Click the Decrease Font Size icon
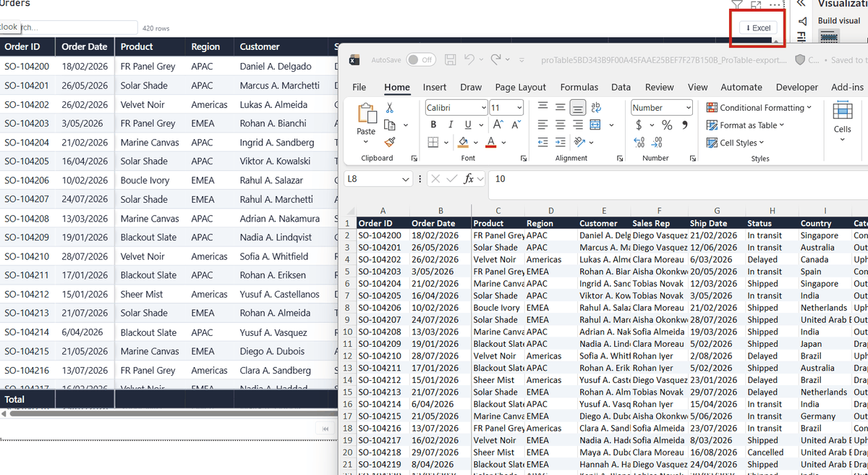 click(516, 125)
